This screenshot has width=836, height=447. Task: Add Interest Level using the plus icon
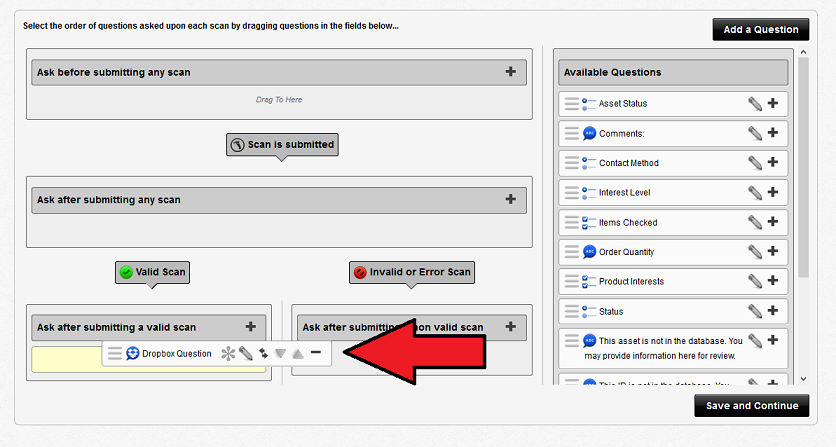773,191
